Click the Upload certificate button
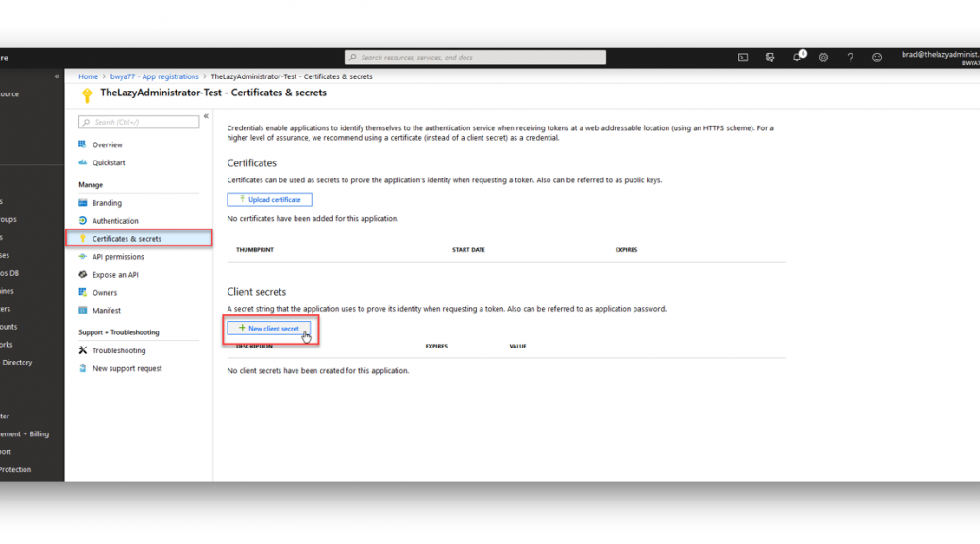Screen dimensions: 980x544 point(269,199)
